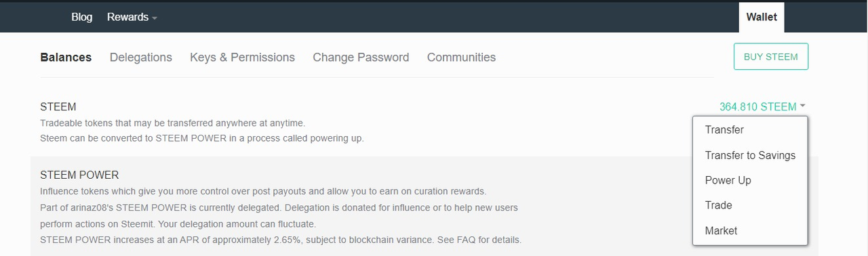
Task: Click the small arrow after 364.810 STEEM
Action: tap(802, 106)
